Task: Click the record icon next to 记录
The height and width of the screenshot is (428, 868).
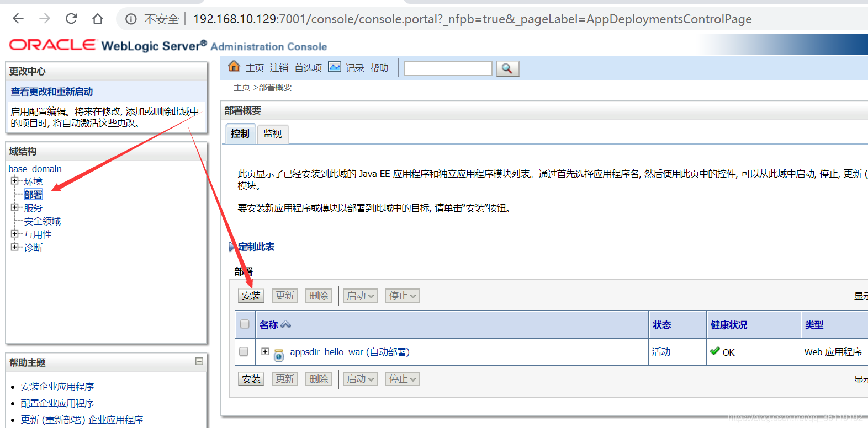Action: [335, 67]
